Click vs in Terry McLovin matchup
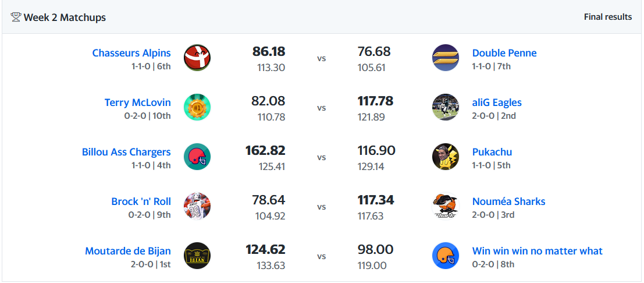 (322, 108)
